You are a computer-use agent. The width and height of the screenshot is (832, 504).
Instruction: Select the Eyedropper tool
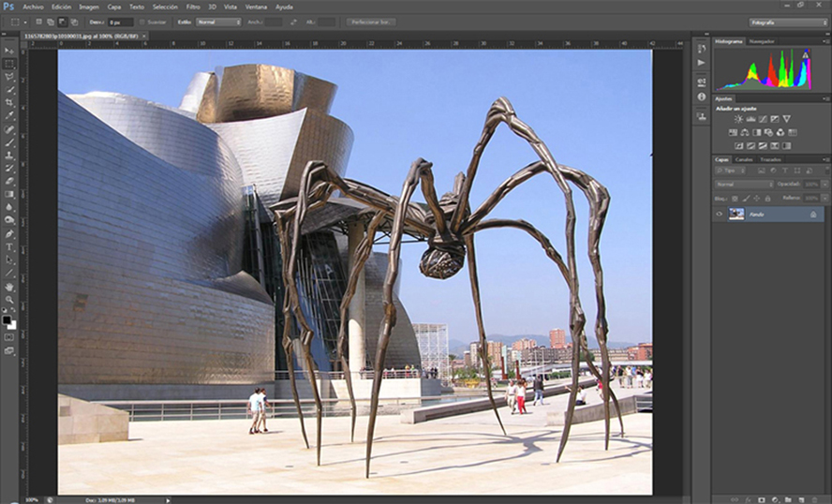tap(9, 116)
